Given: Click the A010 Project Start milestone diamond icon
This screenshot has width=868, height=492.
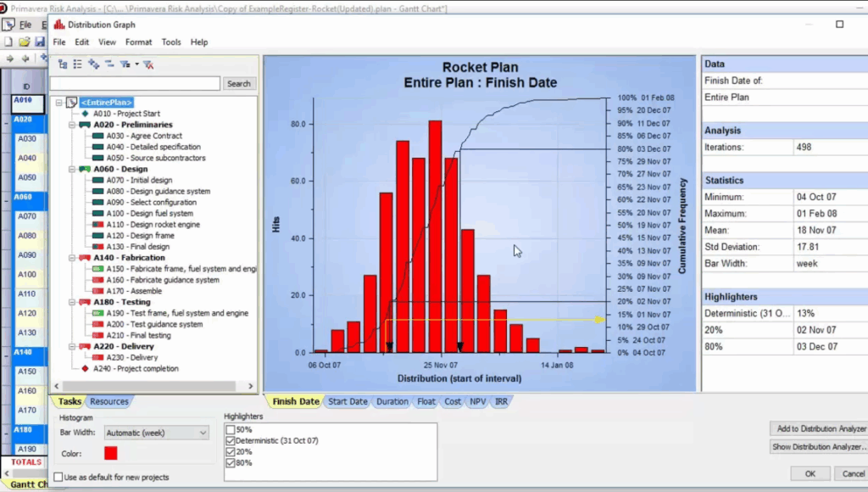Looking at the screenshot, I should 86,114.
